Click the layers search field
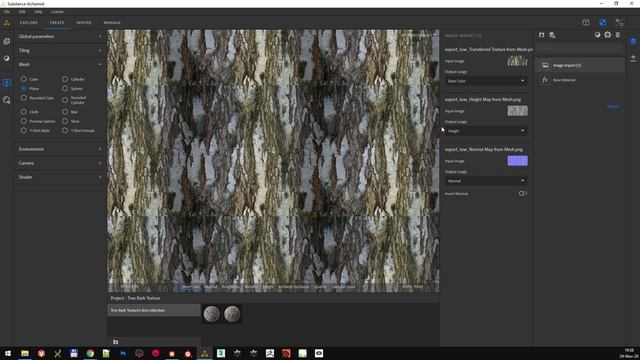640x360 pixels. 580,48
